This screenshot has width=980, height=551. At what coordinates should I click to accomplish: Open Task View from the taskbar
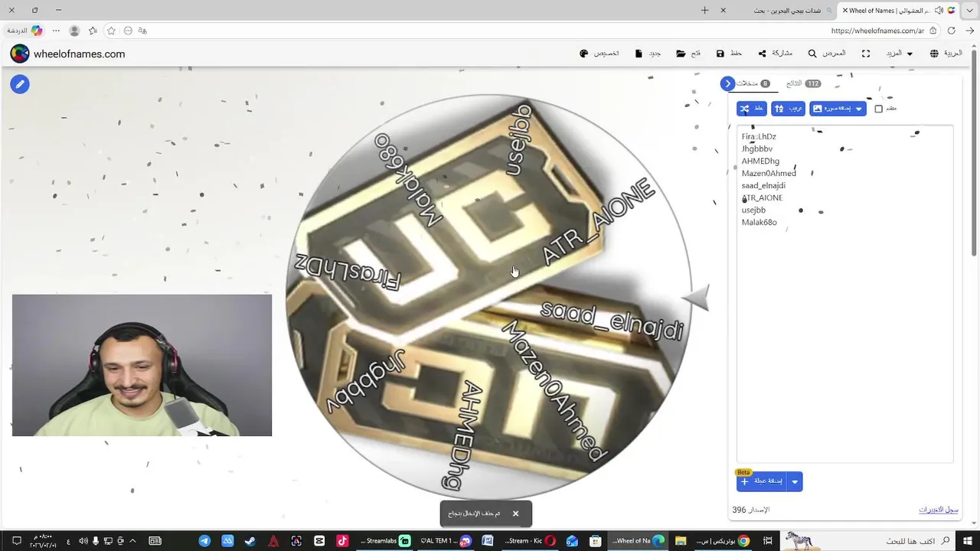point(768,541)
